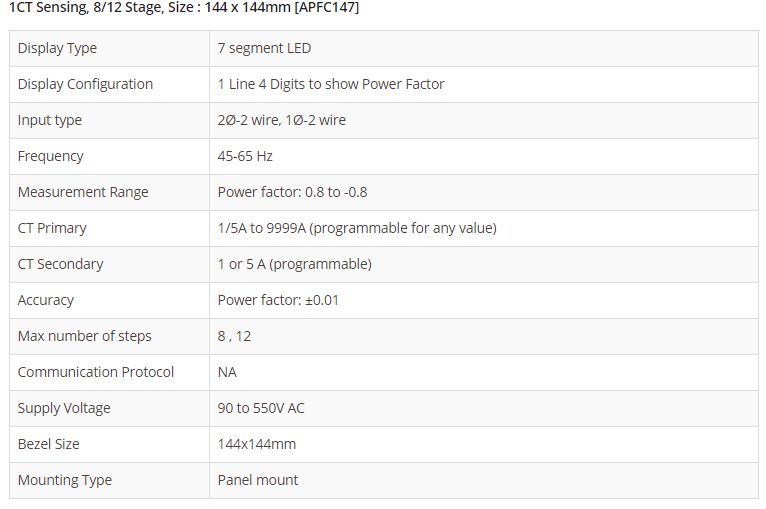Screen dimensions: 766x509
Task: Click the Communication Protocol label
Action: coord(96,372)
